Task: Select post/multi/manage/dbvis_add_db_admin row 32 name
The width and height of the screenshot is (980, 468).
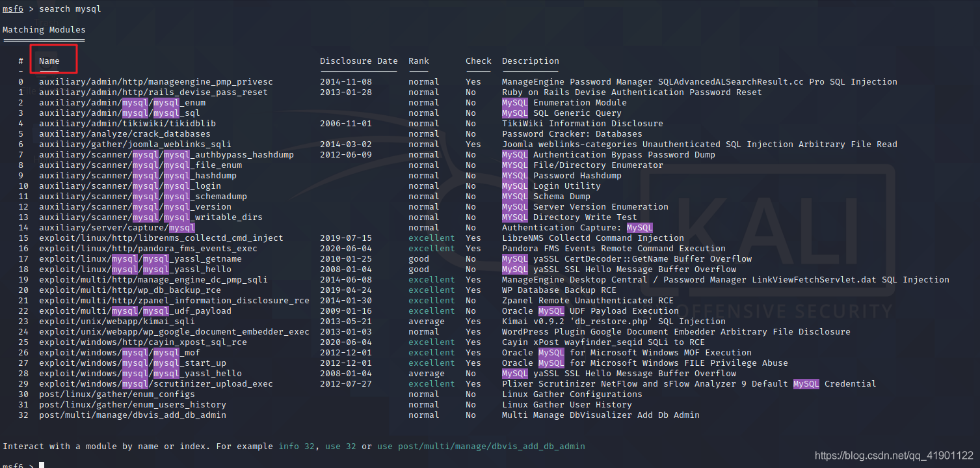Action: pyautogui.click(x=133, y=415)
